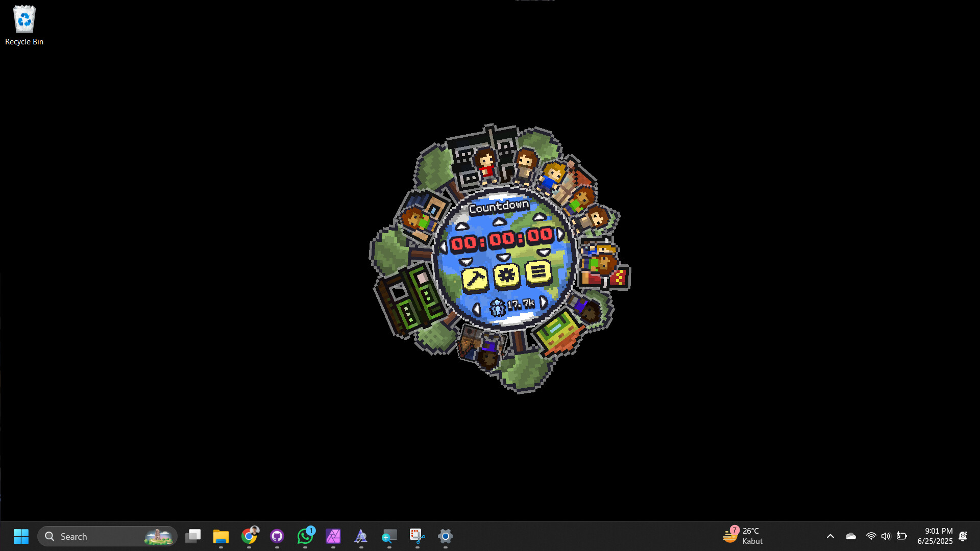Open the gear settings button
Image resolution: width=980 pixels, height=551 pixels.
click(507, 275)
